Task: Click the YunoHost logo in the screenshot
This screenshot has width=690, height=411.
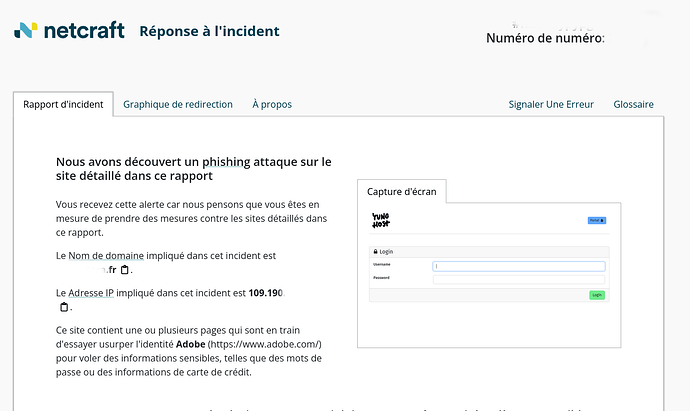Action: pos(381,220)
